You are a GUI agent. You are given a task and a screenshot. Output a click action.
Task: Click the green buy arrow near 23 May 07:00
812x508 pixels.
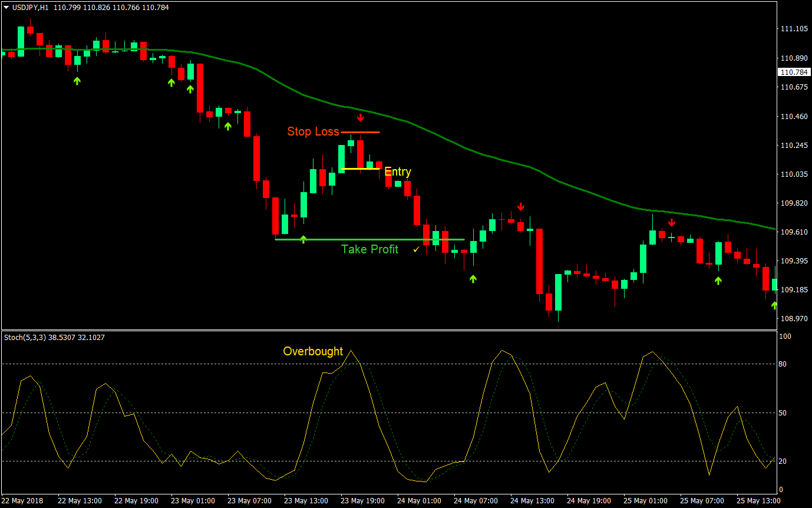[228, 126]
